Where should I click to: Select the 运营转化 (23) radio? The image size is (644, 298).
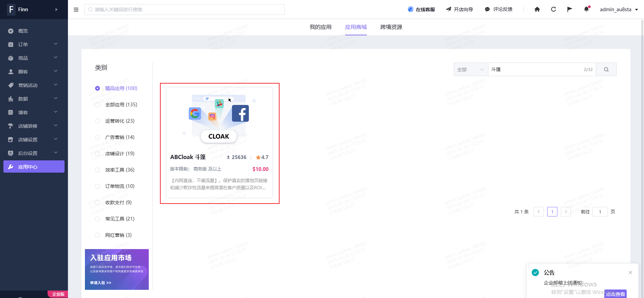pos(97,121)
